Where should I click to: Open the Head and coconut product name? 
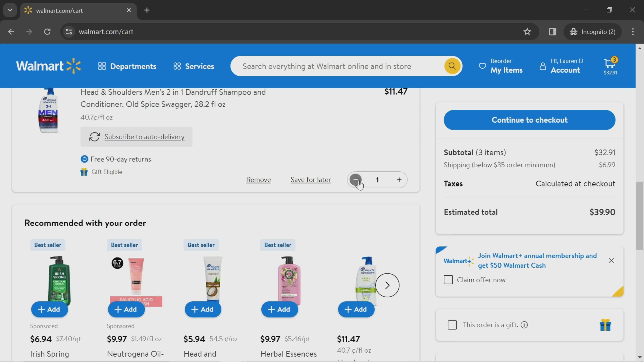click(x=200, y=354)
